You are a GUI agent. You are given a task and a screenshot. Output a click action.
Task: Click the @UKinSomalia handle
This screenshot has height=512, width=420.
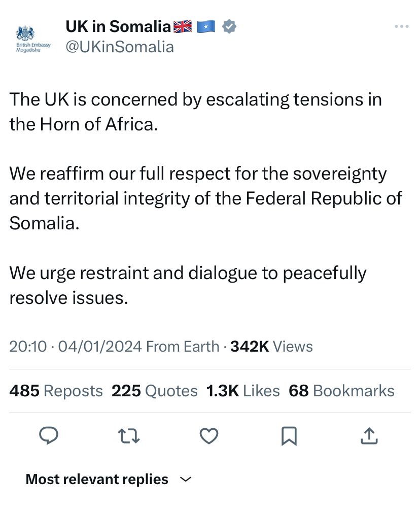coord(120,47)
